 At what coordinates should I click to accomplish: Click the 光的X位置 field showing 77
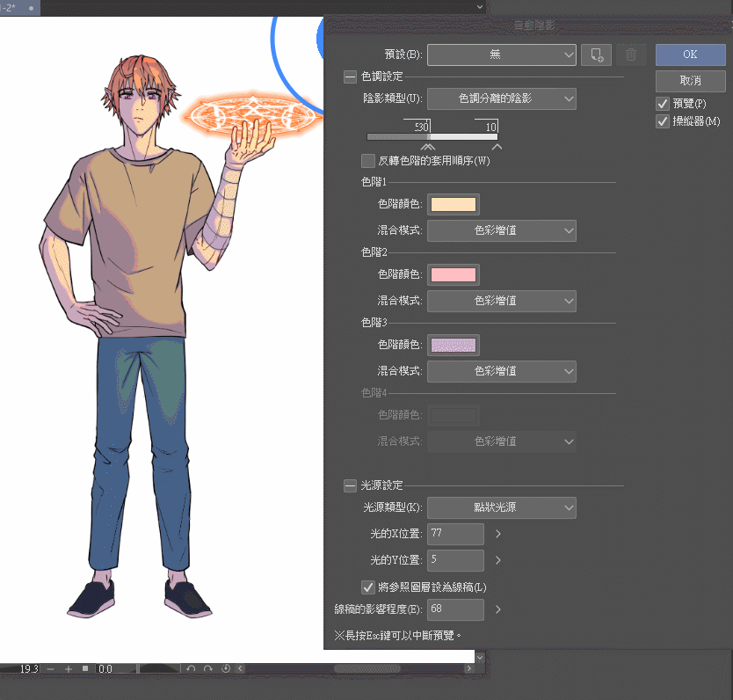(x=455, y=534)
